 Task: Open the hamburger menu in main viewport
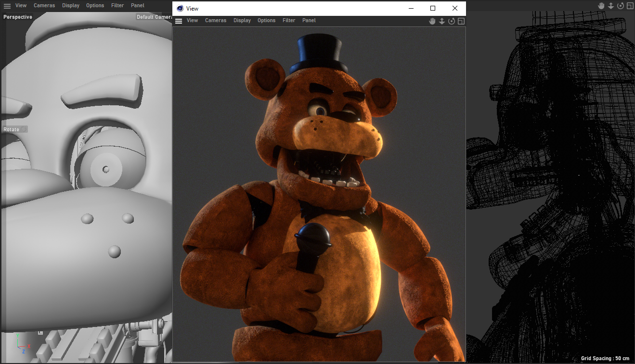[7, 6]
